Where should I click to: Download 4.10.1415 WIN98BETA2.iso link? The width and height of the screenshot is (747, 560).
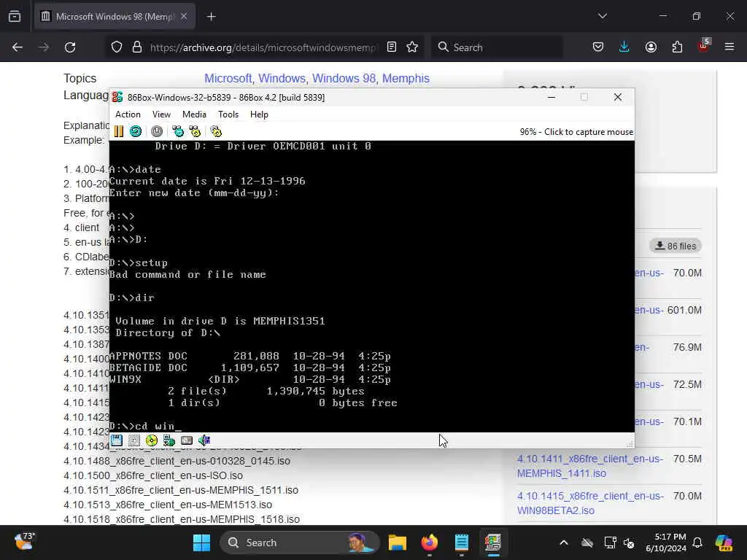(x=590, y=503)
